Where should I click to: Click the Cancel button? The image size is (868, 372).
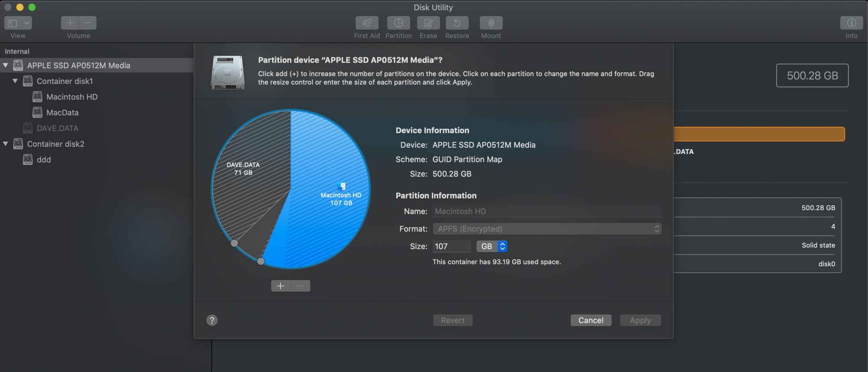(x=591, y=320)
